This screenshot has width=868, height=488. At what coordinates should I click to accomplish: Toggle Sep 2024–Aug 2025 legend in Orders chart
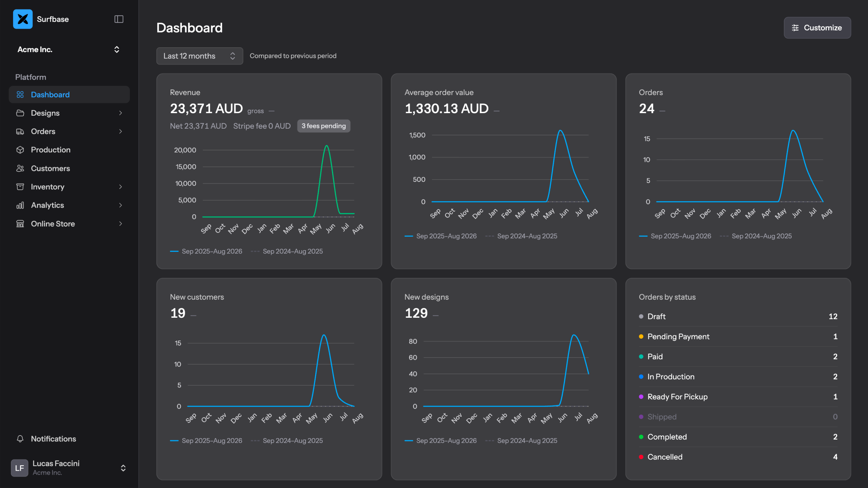click(x=756, y=236)
